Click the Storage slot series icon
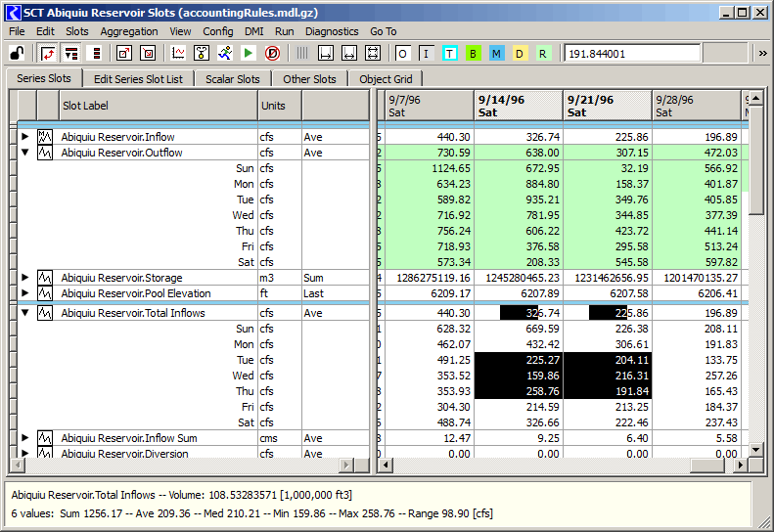Image resolution: width=774 pixels, height=532 pixels. click(x=45, y=278)
